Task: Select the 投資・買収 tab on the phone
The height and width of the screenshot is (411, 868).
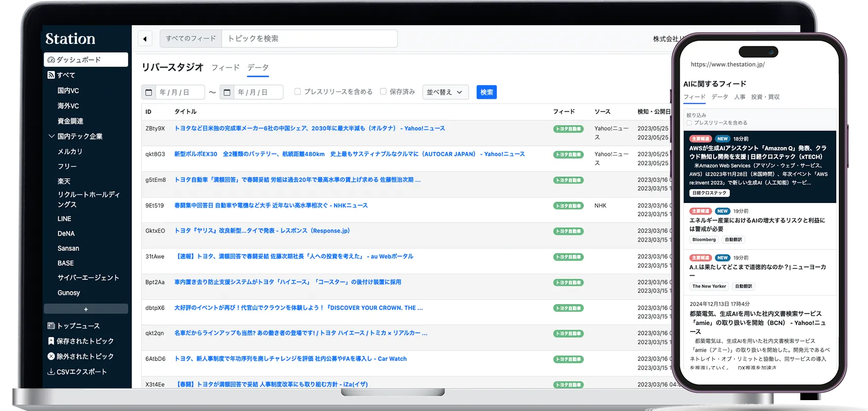Action: 765,97
